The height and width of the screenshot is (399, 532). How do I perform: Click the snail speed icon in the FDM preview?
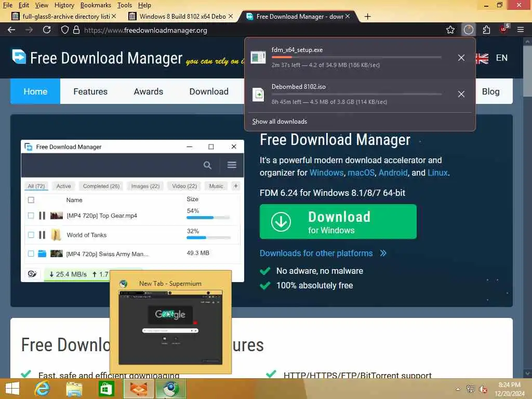point(33,274)
